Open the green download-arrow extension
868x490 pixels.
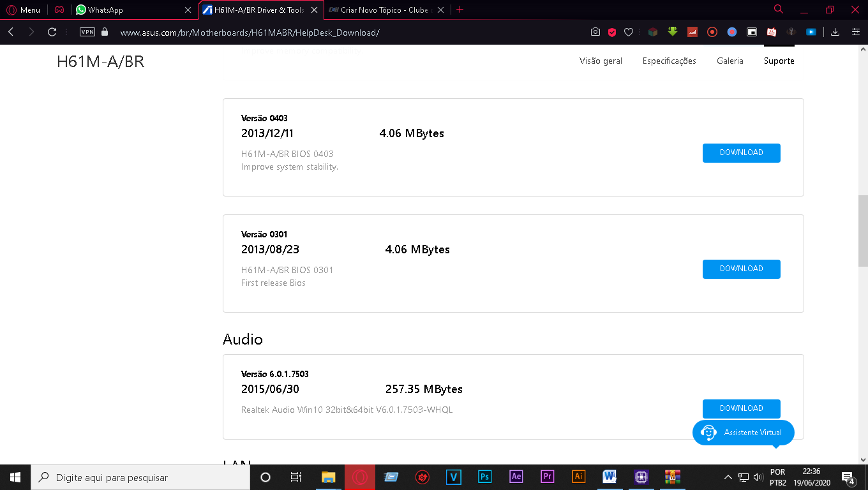[672, 32]
